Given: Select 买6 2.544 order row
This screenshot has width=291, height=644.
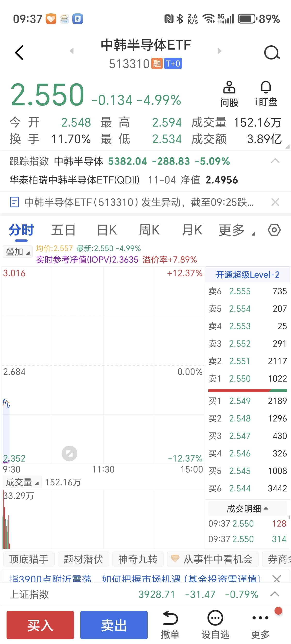Looking at the screenshot, I should click(248, 488).
